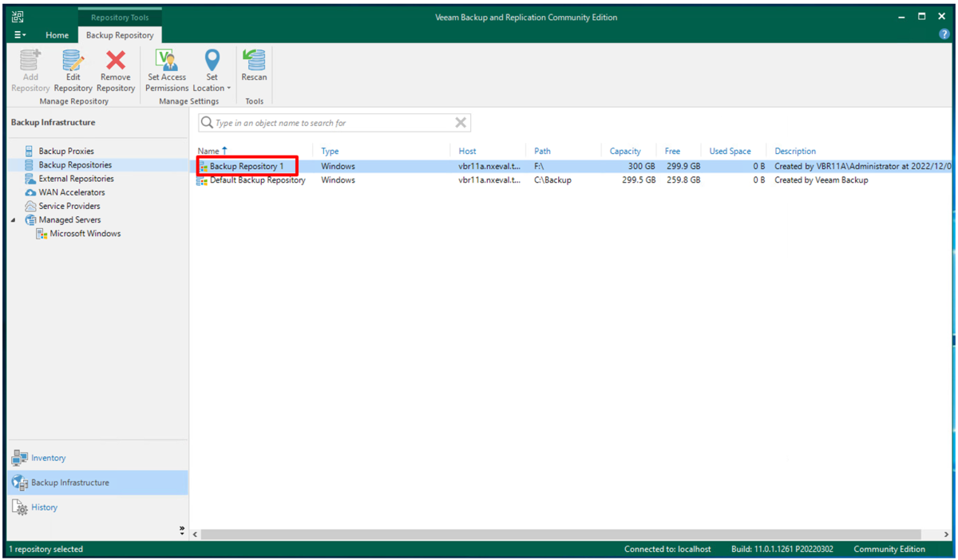The height and width of the screenshot is (560, 958).
Task: Select the Backup Repository 1 row
Action: tap(572, 166)
